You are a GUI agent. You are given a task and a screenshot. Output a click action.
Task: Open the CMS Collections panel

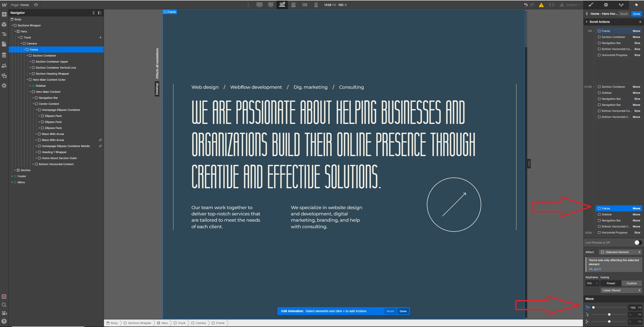[x=4, y=55]
